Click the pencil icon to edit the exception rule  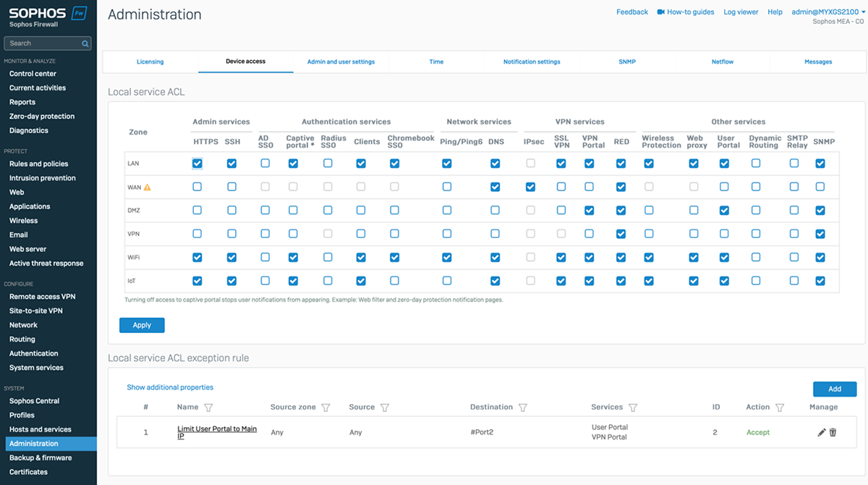coord(821,432)
